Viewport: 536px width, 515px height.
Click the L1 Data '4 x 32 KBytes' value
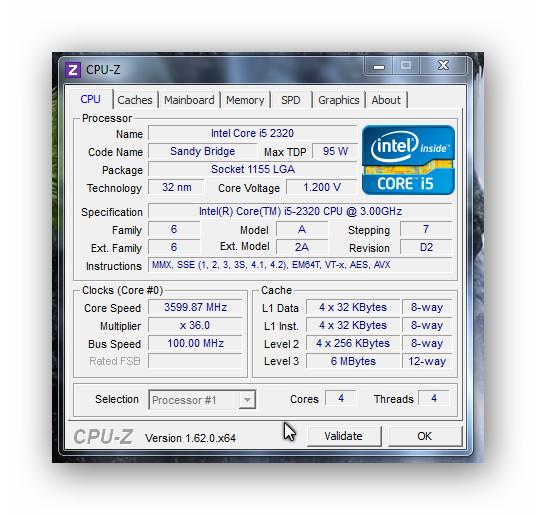click(353, 307)
